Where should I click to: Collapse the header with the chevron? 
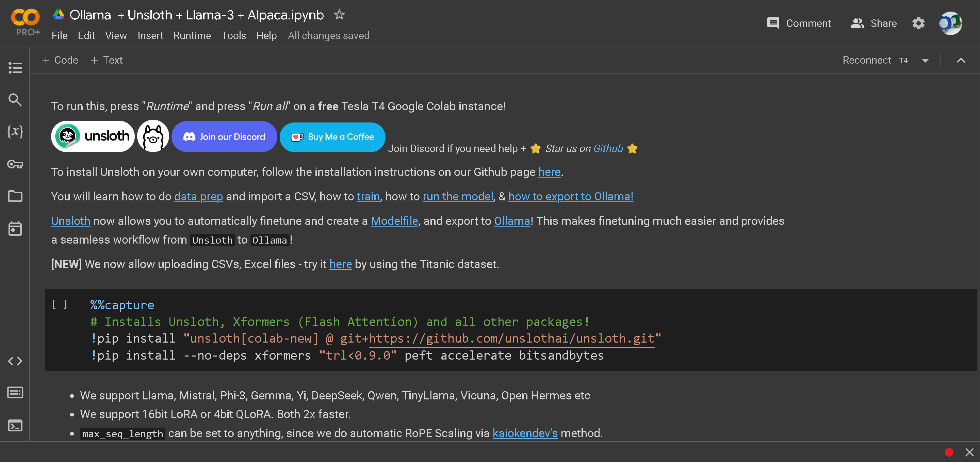pyautogui.click(x=961, y=61)
